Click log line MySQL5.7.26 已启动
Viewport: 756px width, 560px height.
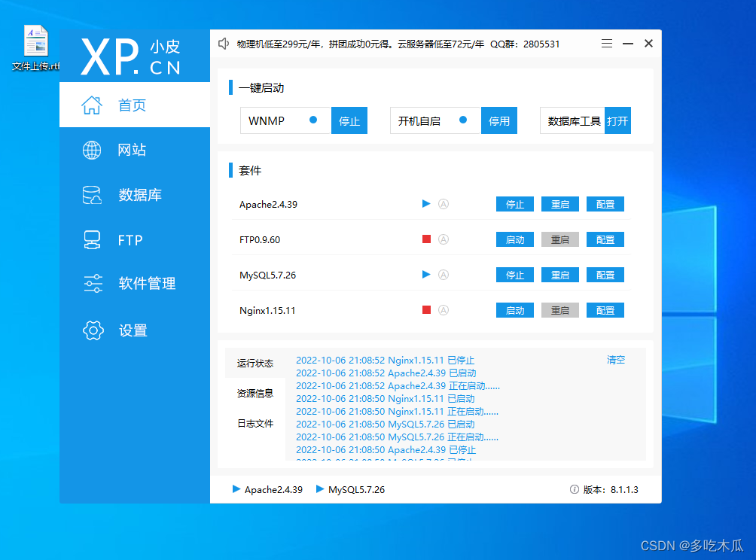[x=386, y=424]
